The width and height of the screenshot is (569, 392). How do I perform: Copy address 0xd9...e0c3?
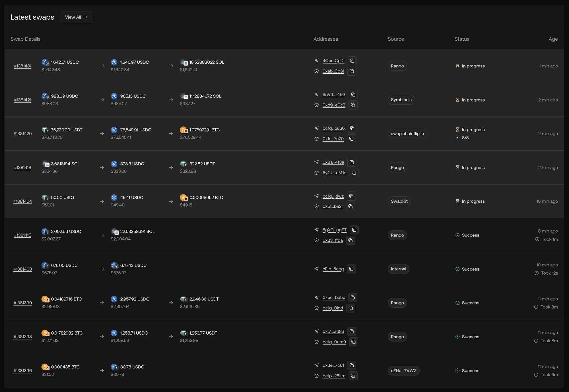tap(353, 105)
